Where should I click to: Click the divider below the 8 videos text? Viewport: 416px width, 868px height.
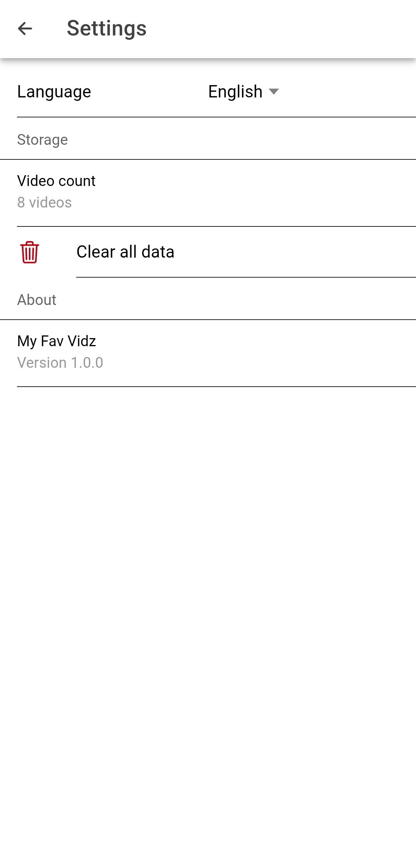[216, 226]
